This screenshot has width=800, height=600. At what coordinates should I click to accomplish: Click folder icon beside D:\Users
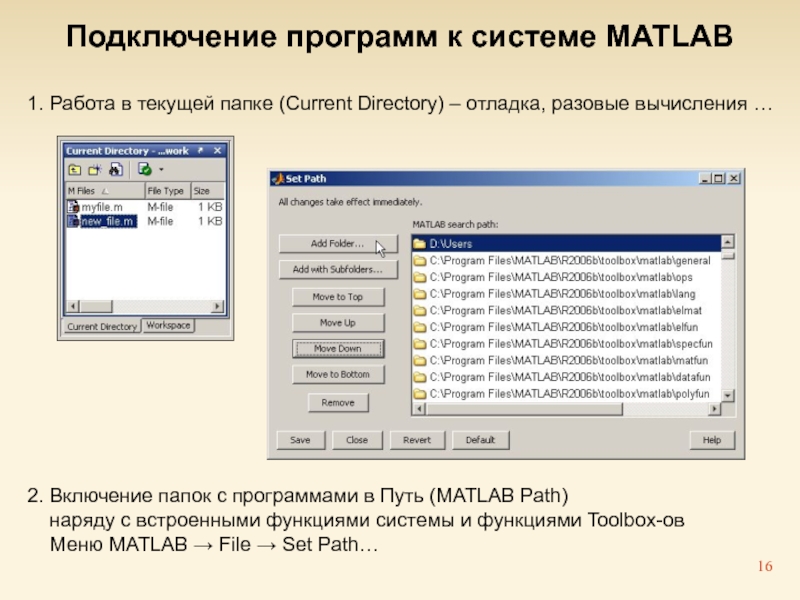420,244
